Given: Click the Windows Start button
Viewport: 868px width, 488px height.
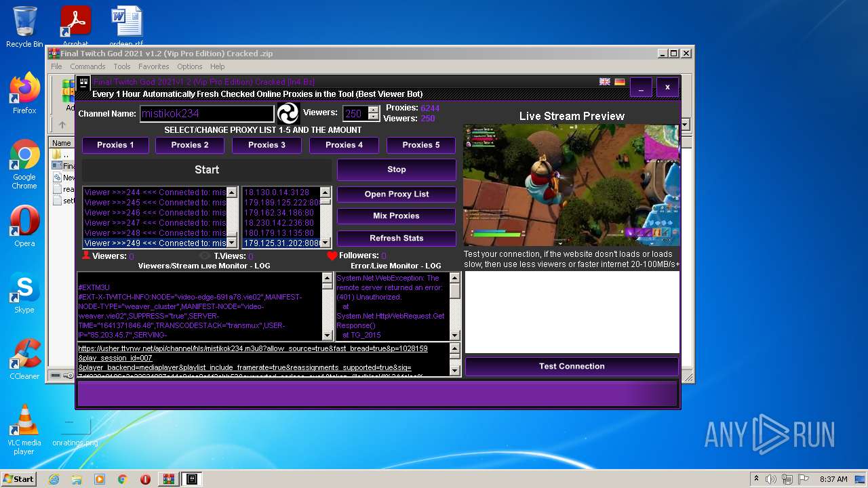Looking at the screenshot, I should coord(18,479).
